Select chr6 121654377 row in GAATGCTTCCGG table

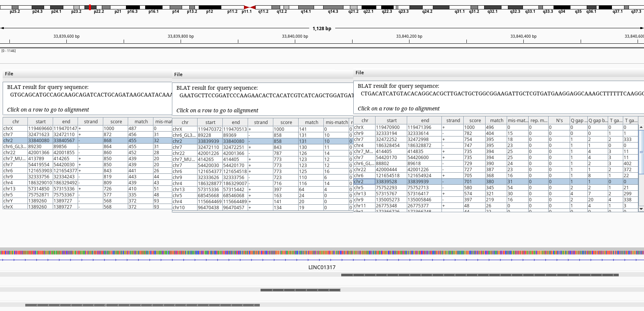point(263,171)
